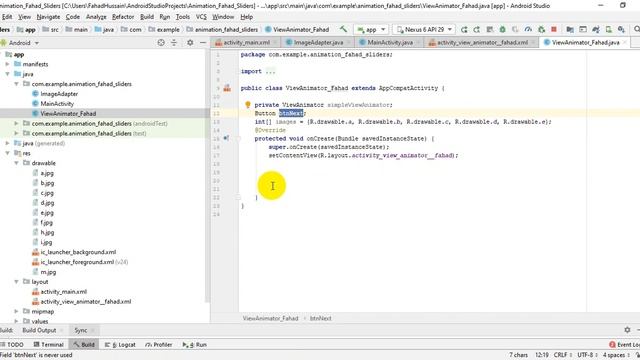Open the Code menu
Image resolution: width=640 pixels, height=360 pixels.
point(73,17)
